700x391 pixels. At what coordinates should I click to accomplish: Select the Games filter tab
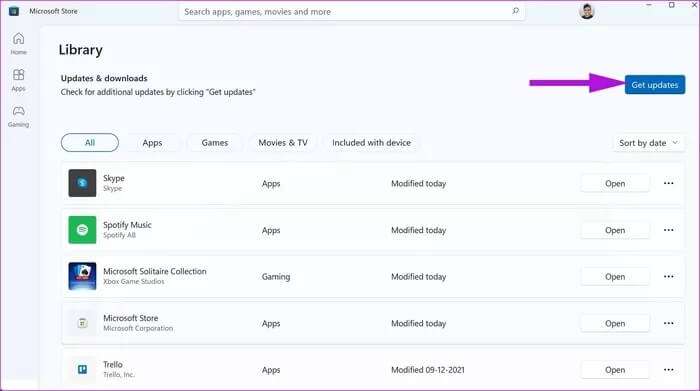pyautogui.click(x=215, y=143)
